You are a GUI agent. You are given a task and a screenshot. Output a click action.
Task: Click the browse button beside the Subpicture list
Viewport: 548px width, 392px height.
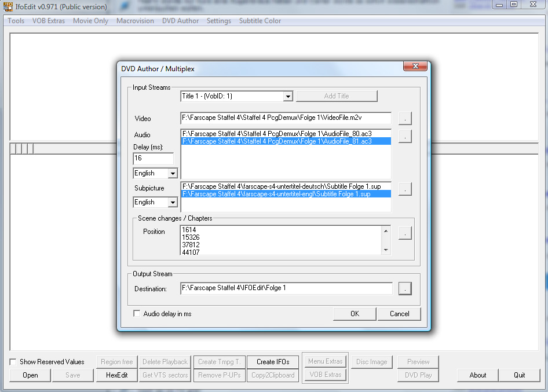pos(405,189)
